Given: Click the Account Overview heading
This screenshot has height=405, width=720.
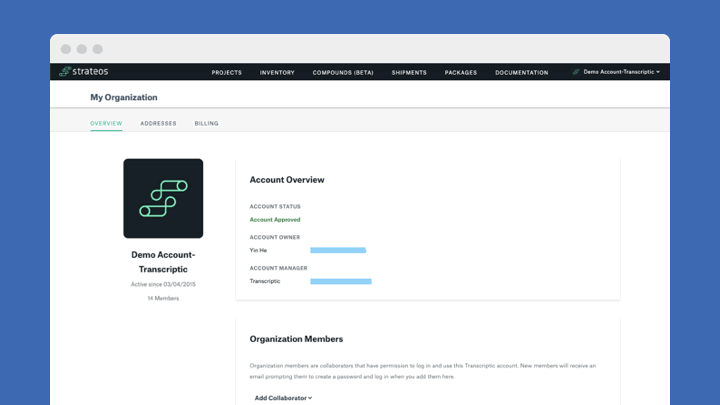Looking at the screenshot, I should click(287, 180).
